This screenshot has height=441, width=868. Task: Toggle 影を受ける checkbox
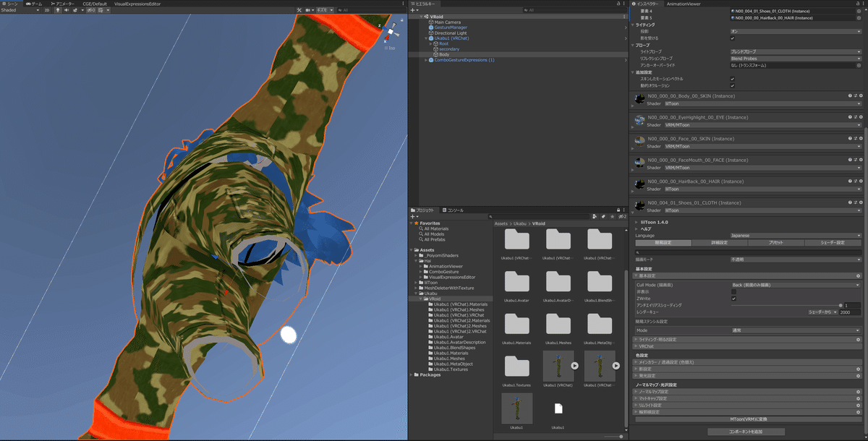point(733,38)
